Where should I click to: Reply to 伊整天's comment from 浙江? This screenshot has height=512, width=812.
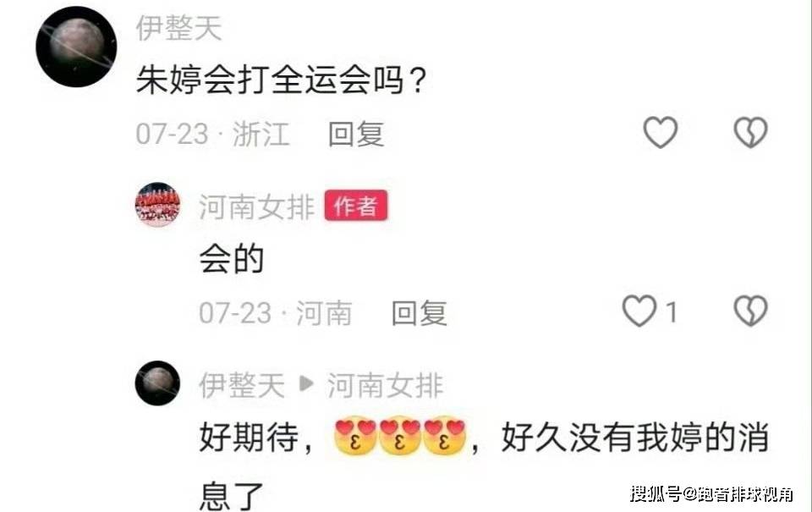[x=356, y=134]
